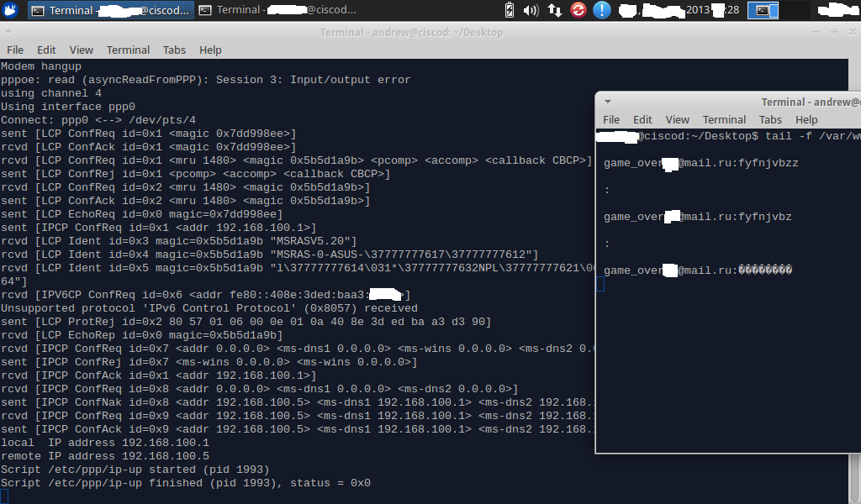The height and width of the screenshot is (504, 861).
Task: Click the 'rcvd [LCP EchoRep id=0x0' line
Action: 141,335
